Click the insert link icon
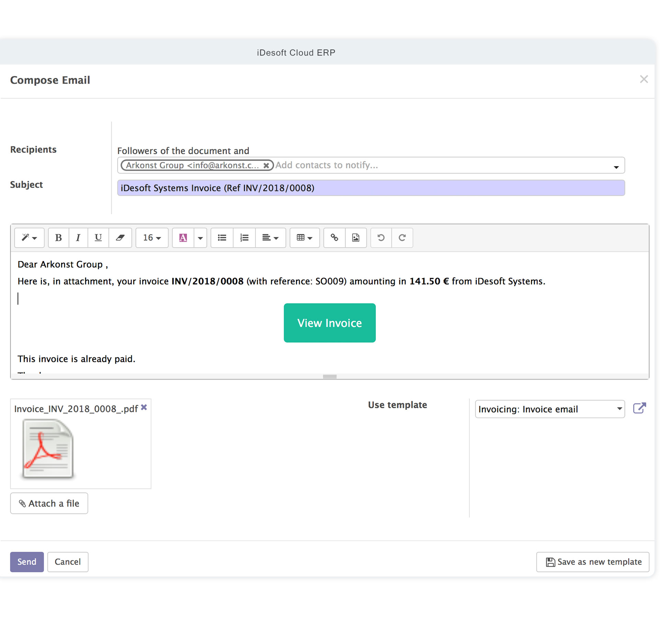 click(x=334, y=238)
